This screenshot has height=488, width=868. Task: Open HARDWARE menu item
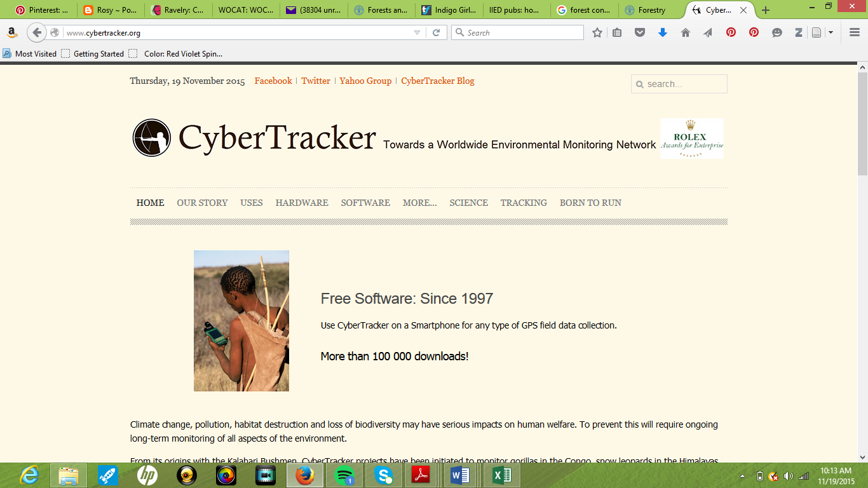pyautogui.click(x=302, y=203)
